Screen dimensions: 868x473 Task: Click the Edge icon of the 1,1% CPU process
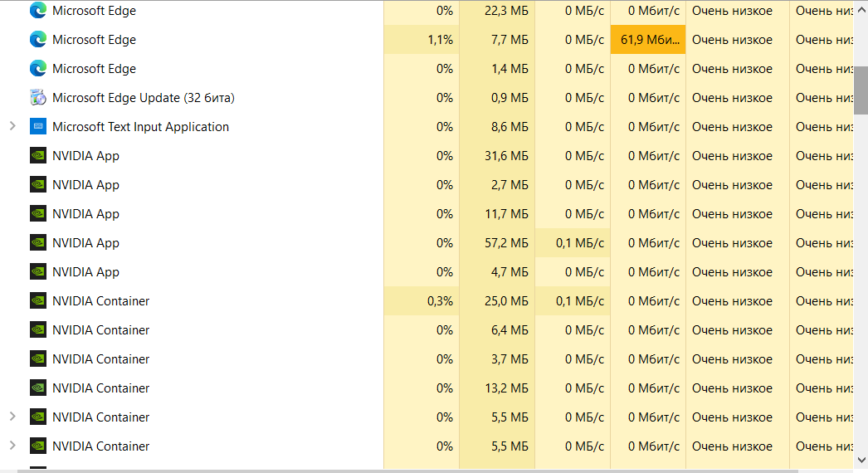click(x=37, y=40)
